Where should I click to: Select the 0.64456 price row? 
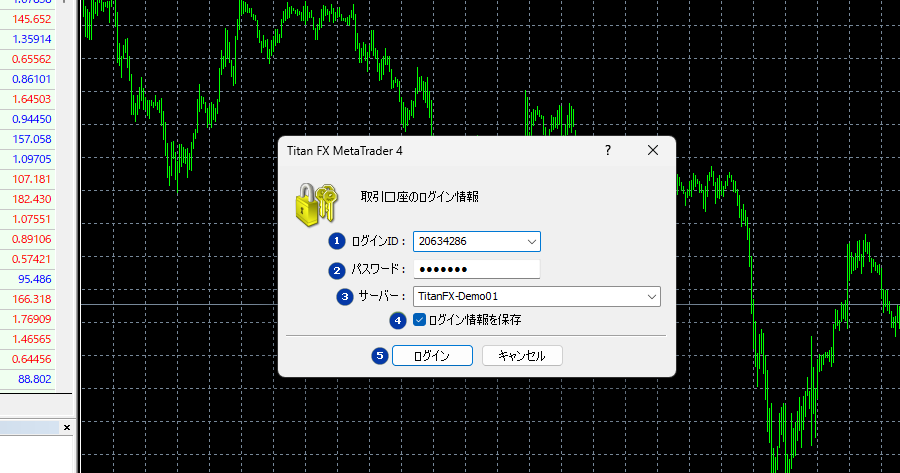(x=28, y=359)
